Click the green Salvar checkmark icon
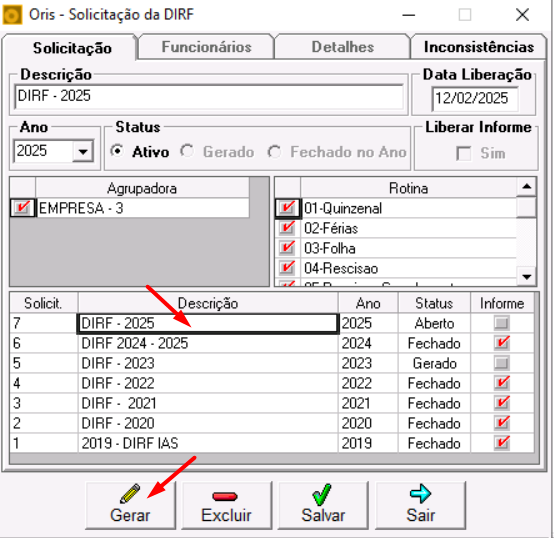This screenshot has height=538, width=554. [x=322, y=494]
